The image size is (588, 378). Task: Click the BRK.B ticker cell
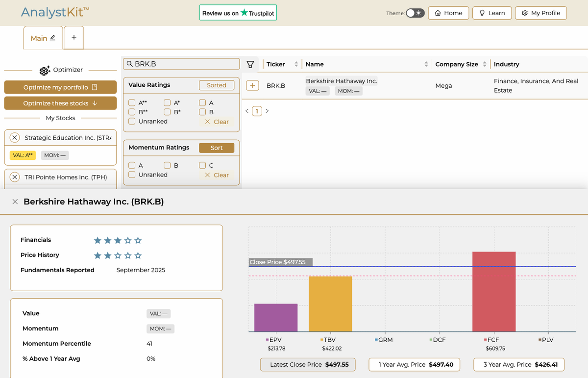tap(276, 85)
